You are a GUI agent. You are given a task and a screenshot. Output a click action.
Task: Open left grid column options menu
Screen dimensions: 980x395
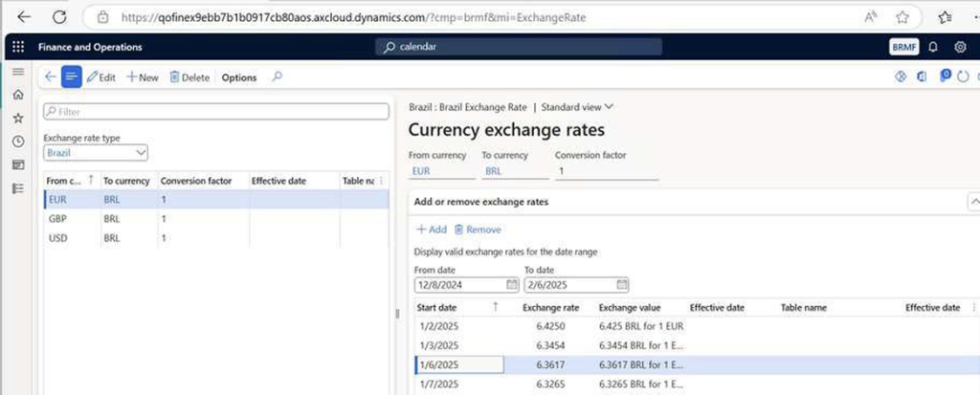tap(383, 181)
